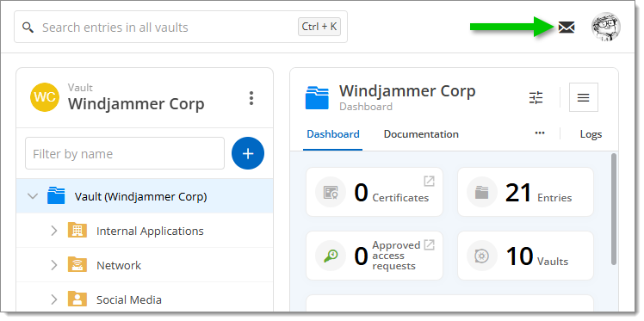
Task: Click the WC vault avatar badge
Action: (x=45, y=97)
